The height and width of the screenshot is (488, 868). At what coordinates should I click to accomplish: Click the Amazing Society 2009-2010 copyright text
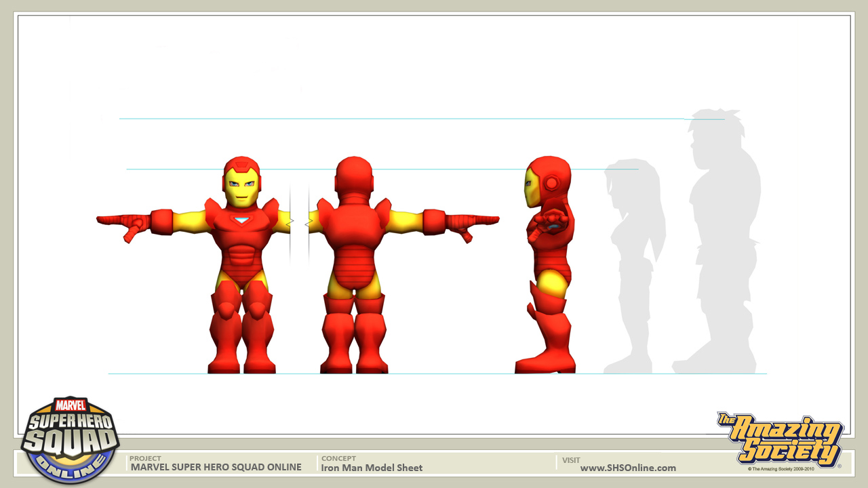coord(781,468)
